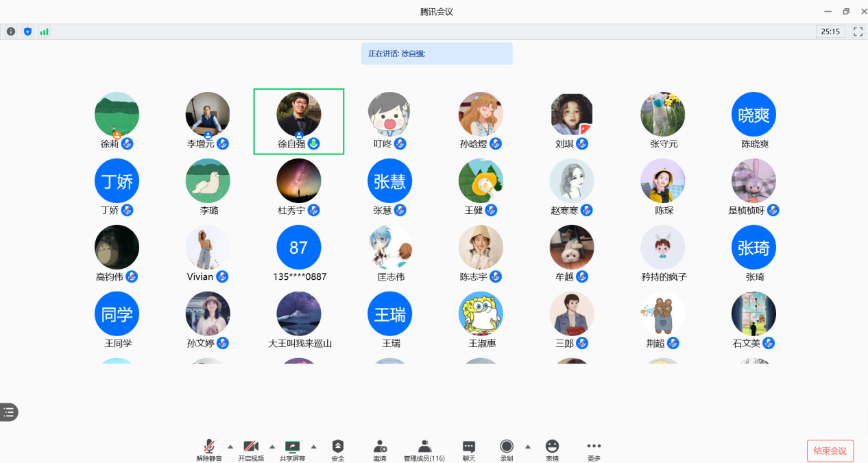
Task: Click the red 结束会议 button
Action: pos(830,451)
